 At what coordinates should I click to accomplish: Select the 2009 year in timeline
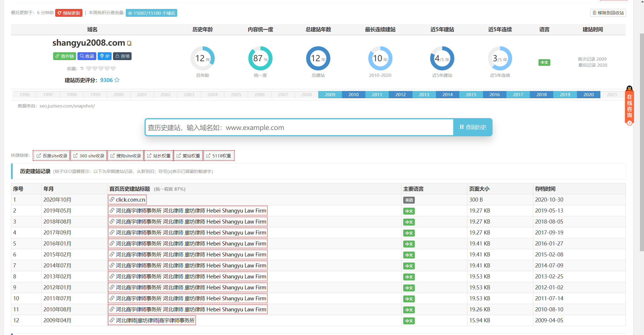330,94
